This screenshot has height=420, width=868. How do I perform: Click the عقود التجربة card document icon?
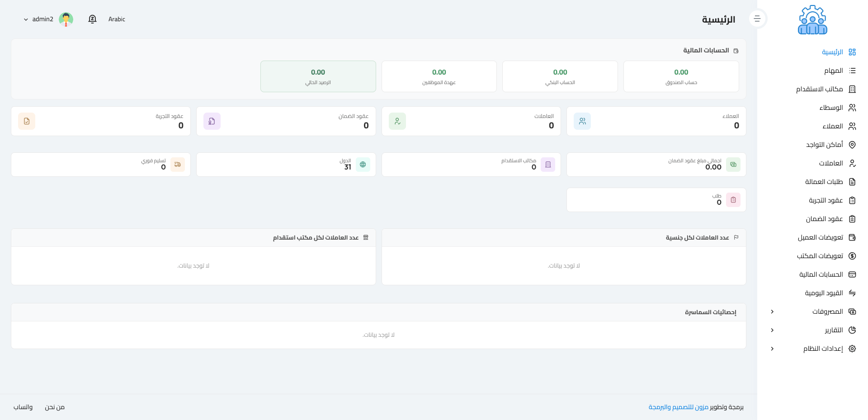(x=27, y=121)
